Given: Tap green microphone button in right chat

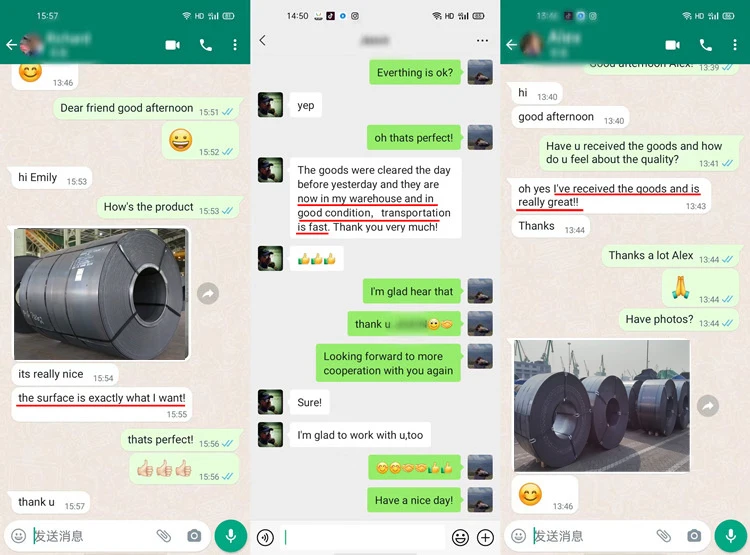Looking at the screenshot, I should [x=731, y=536].
